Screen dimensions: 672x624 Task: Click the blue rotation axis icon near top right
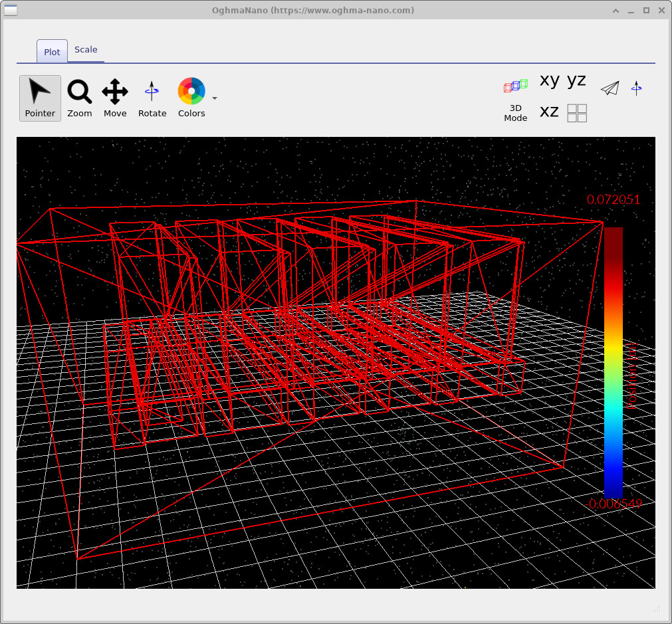point(636,87)
